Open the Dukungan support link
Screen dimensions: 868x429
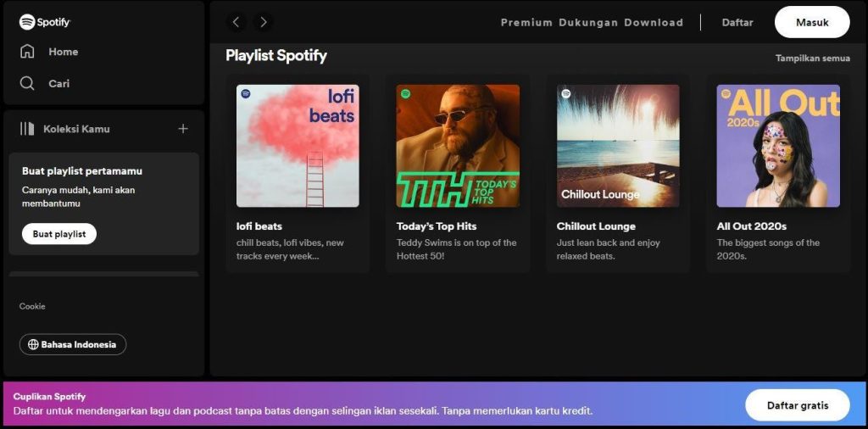[x=588, y=23]
